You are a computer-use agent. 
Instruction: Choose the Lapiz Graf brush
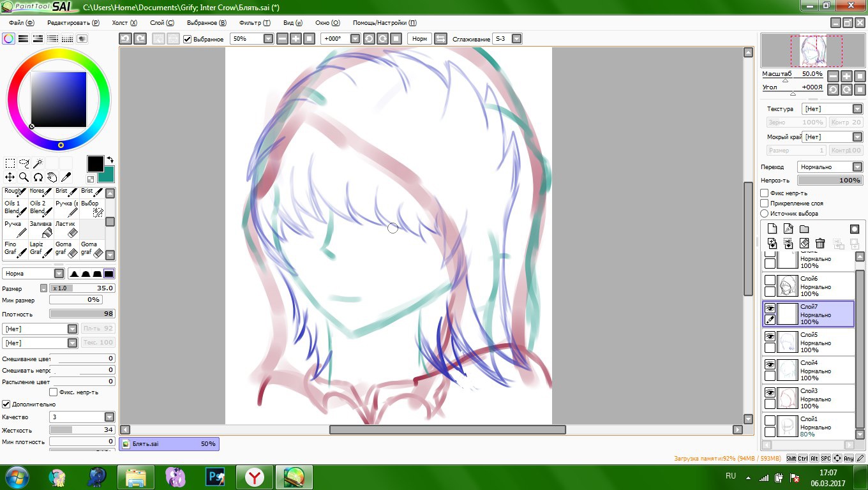[41, 249]
